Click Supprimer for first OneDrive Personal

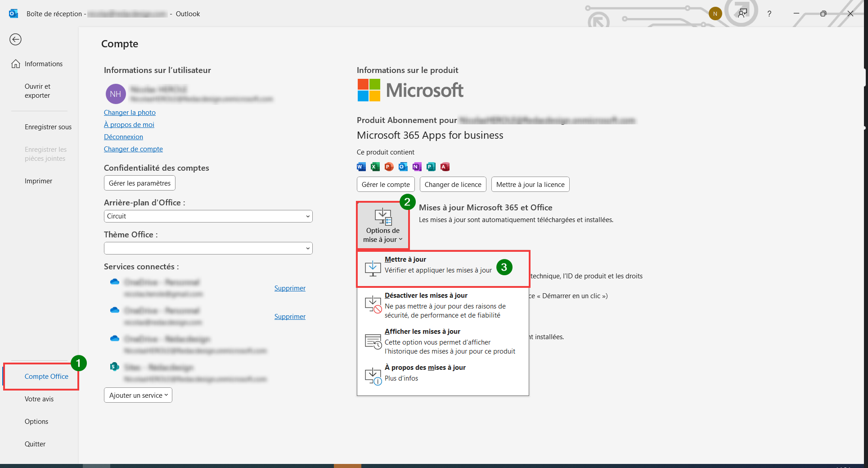click(x=290, y=288)
